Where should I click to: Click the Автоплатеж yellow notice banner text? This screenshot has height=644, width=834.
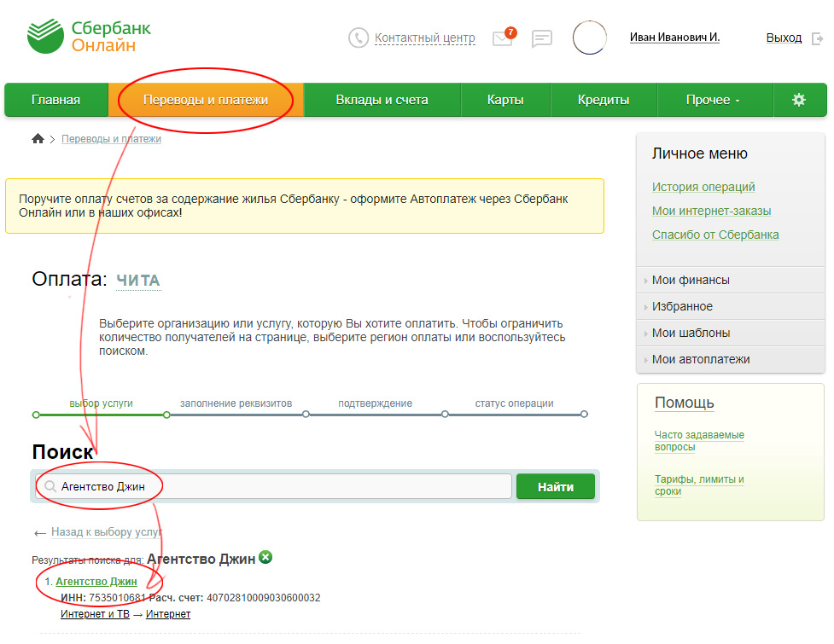[294, 206]
